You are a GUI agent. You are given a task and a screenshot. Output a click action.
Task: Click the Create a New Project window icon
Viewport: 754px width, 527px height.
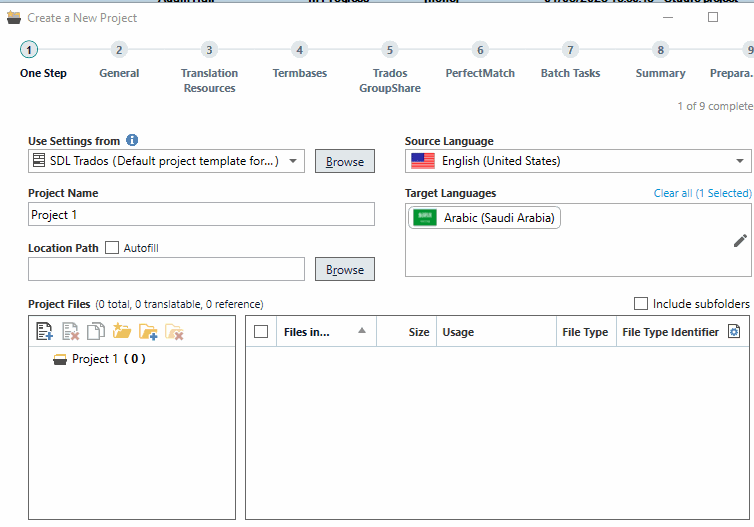point(14,18)
